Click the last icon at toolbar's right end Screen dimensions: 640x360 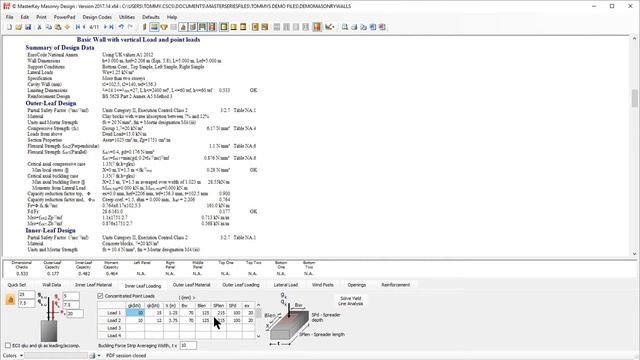click(x=382, y=27)
